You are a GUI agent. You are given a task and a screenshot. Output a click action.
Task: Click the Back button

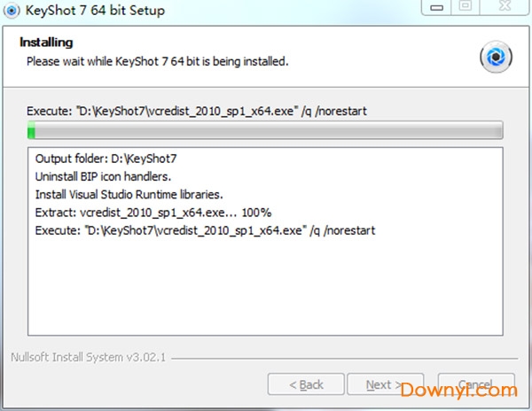(x=306, y=384)
